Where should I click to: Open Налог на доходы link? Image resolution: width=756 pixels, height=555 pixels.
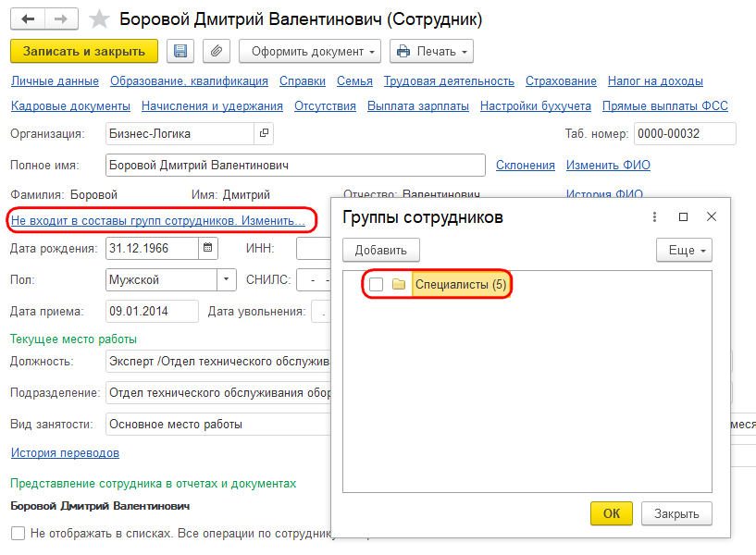[x=655, y=81]
